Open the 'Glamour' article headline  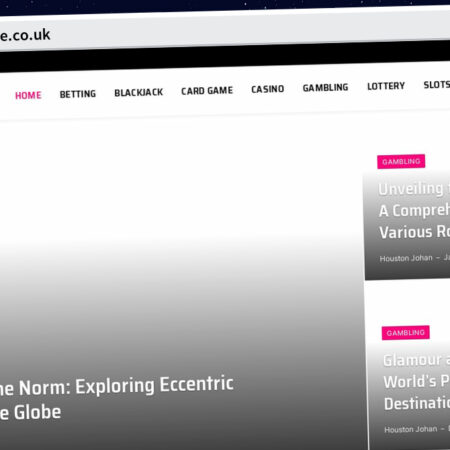(x=417, y=382)
